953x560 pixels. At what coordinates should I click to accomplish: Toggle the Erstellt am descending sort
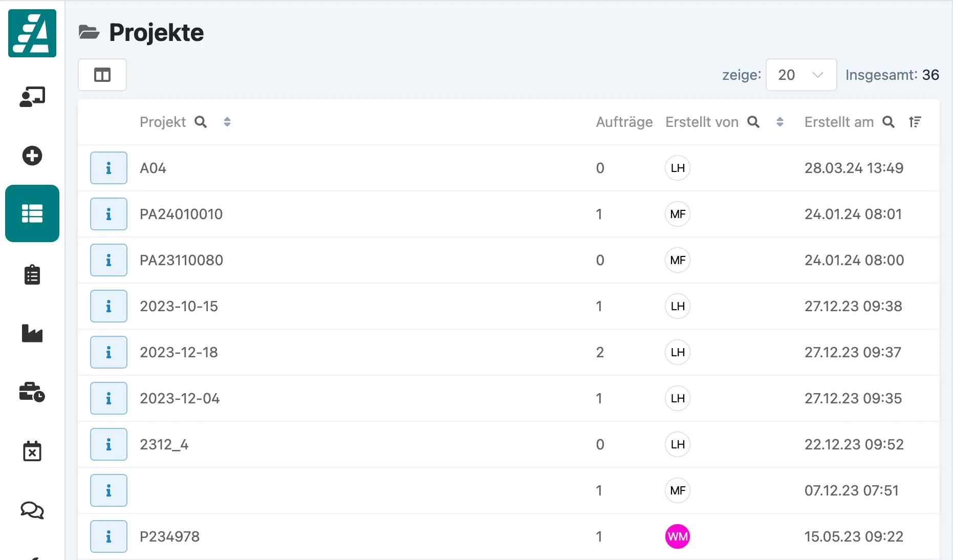[x=915, y=122]
